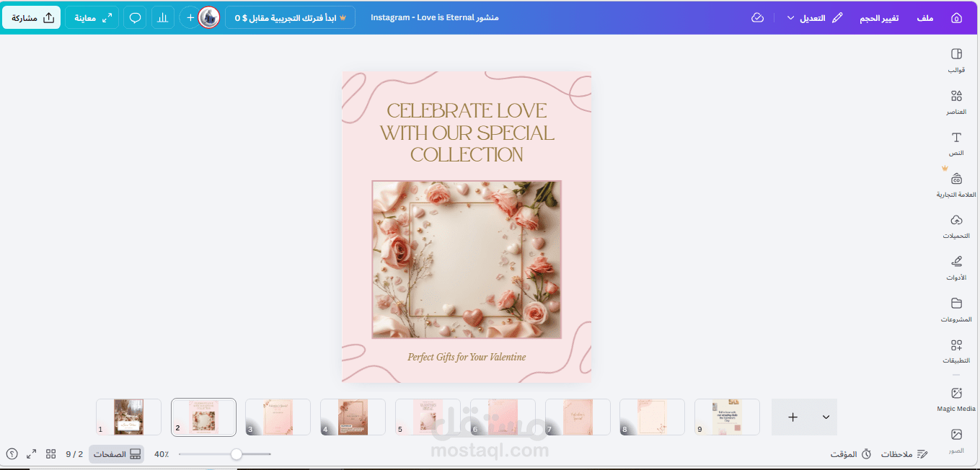
Task: Open the help question mark icon
Action: pyautogui.click(x=12, y=453)
